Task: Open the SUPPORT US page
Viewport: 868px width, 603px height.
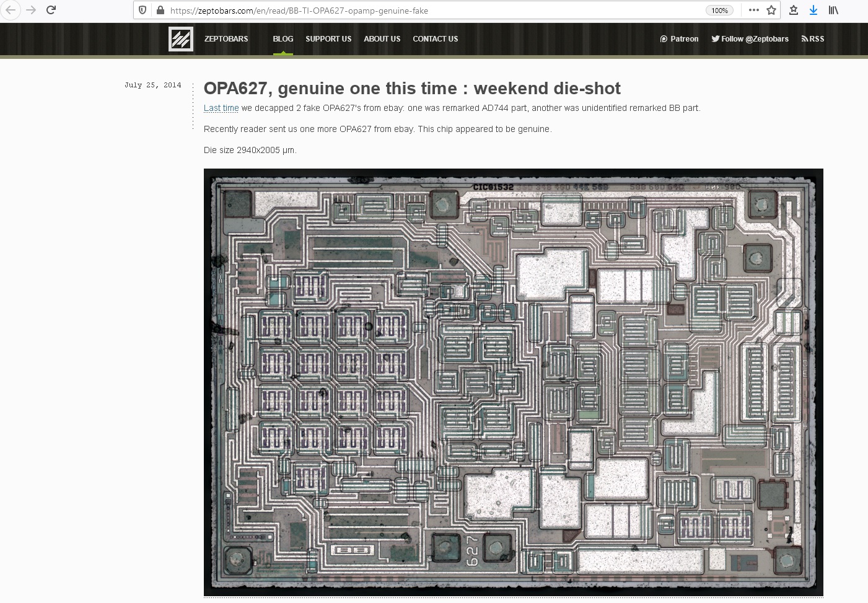Action: pyautogui.click(x=328, y=39)
